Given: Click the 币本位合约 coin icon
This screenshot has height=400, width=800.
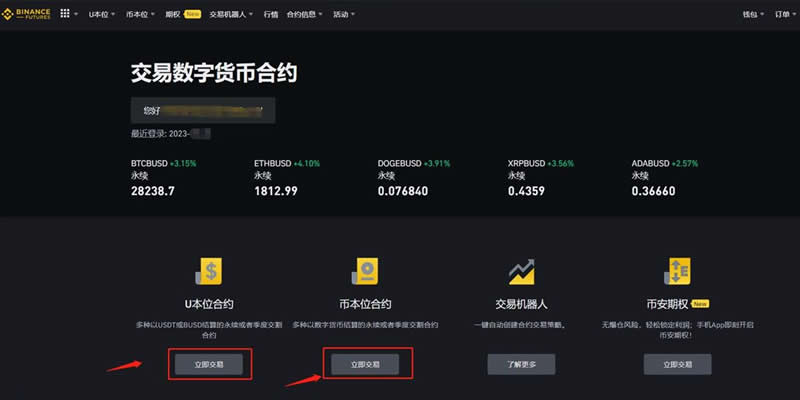Looking at the screenshot, I should pyautogui.click(x=365, y=271).
